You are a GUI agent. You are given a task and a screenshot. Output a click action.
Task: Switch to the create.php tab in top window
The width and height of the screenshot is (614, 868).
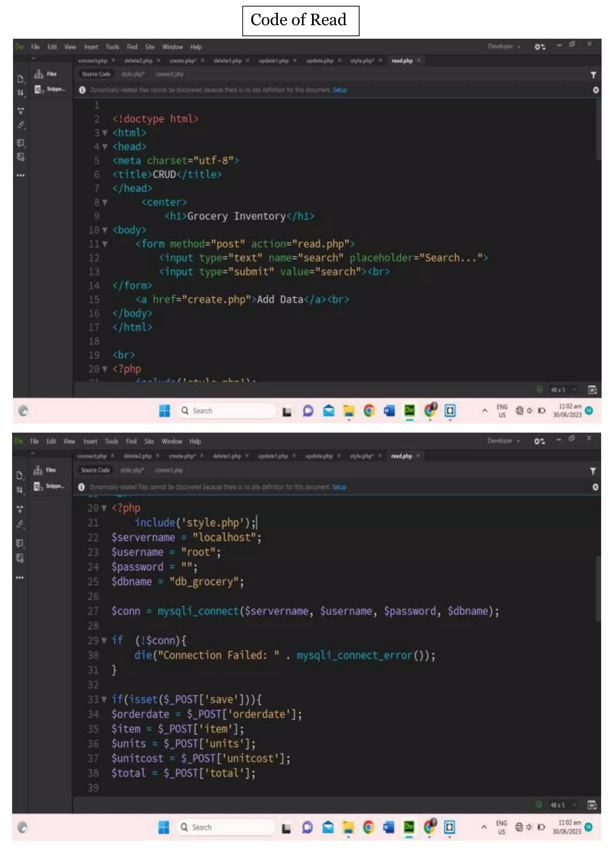point(183,61)
